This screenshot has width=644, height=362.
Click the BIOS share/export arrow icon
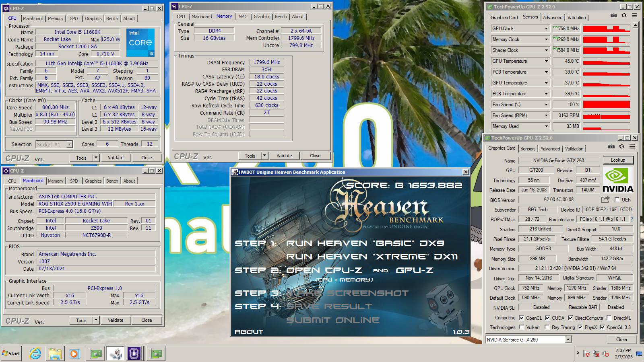[605, 200]
